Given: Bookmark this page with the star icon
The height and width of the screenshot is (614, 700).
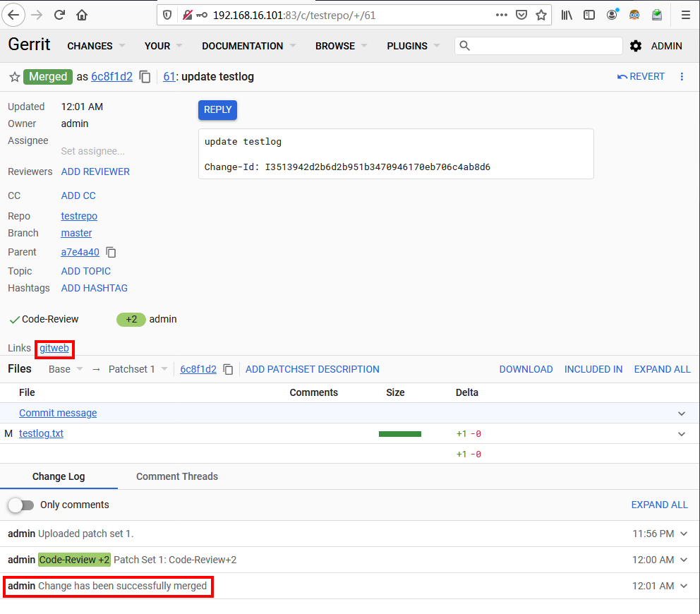Looking at the screenshot, I should pos(541,16).
